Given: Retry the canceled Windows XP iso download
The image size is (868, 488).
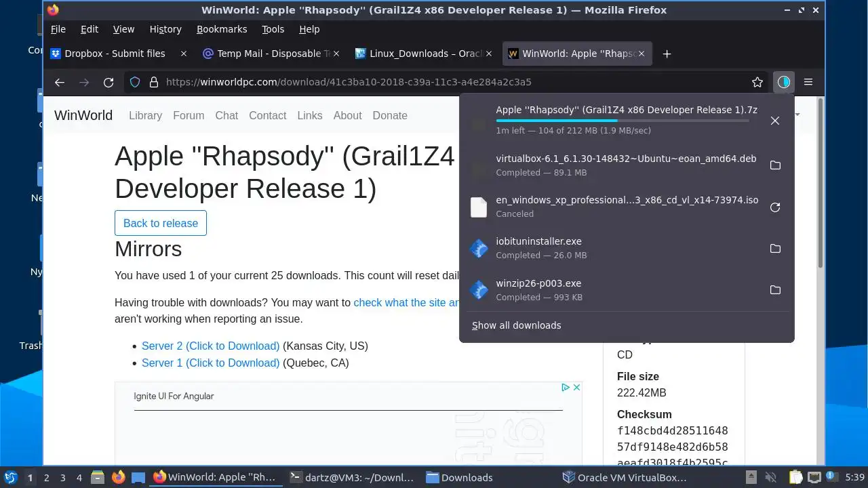Looking at the screenshot, I should point(775,207).
